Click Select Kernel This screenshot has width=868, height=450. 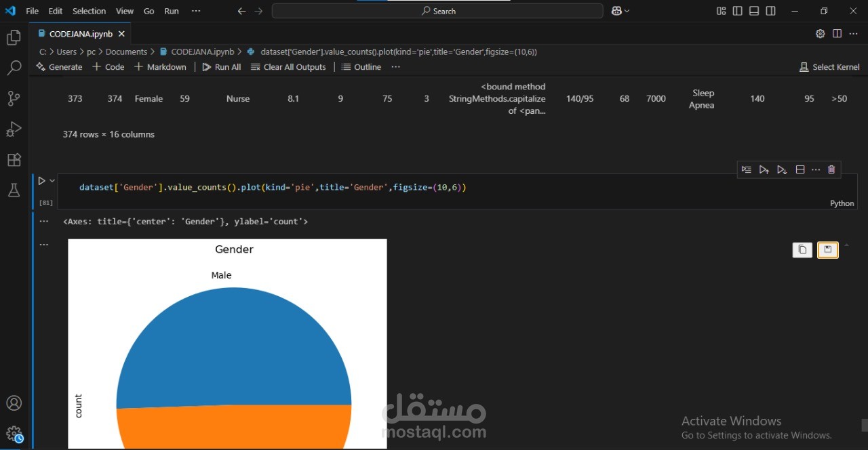[x=829, y=67]
